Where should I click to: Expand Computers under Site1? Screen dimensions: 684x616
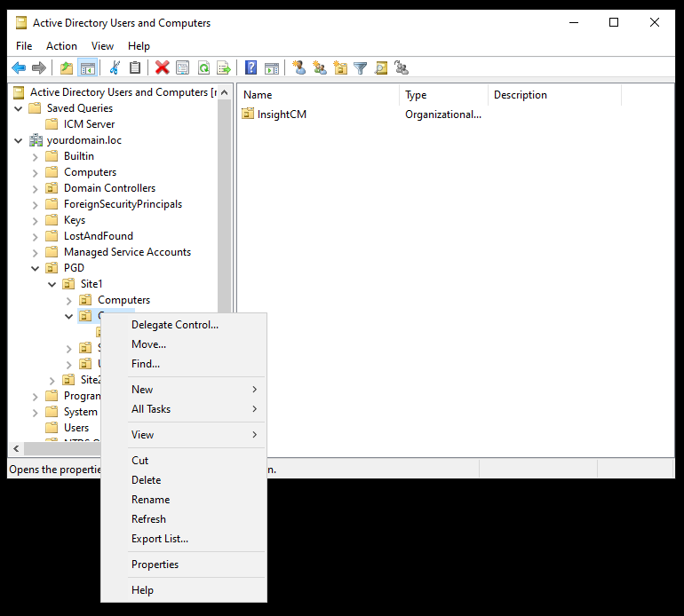coord(69,301)
